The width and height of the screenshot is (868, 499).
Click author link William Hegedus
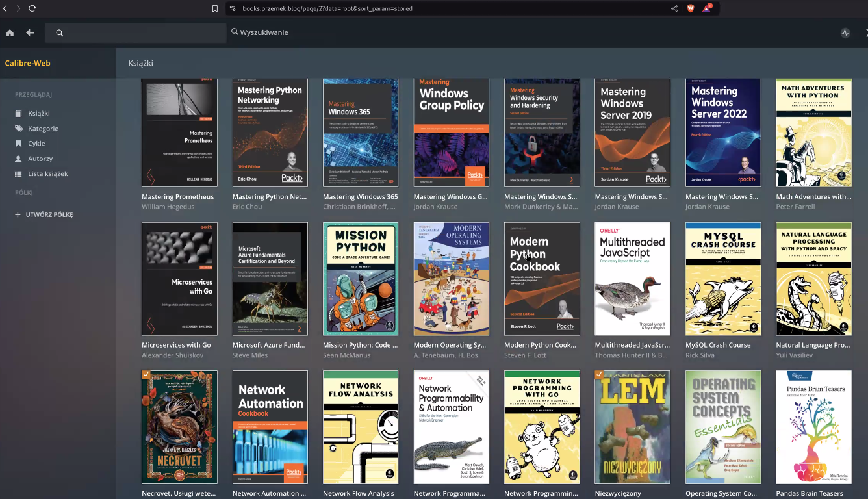(x=168, y=207)
